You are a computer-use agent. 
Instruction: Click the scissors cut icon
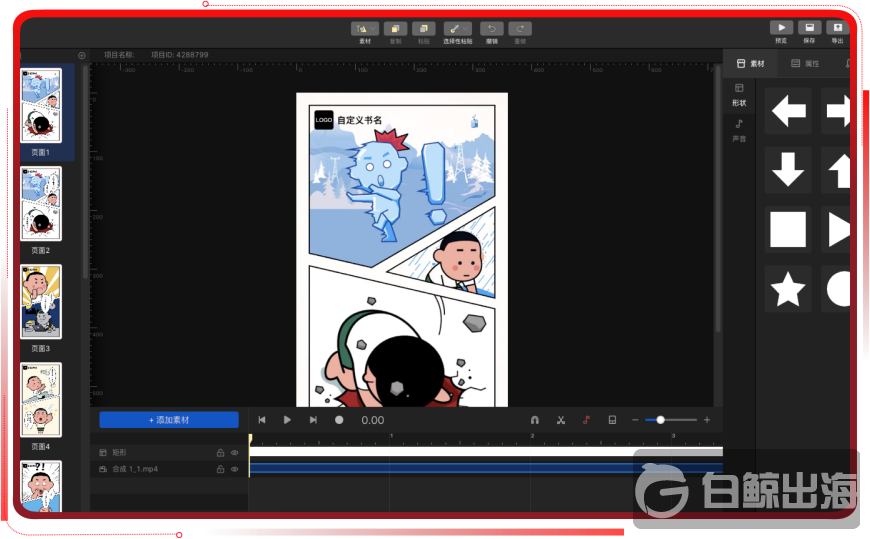(x=561, y=420)
